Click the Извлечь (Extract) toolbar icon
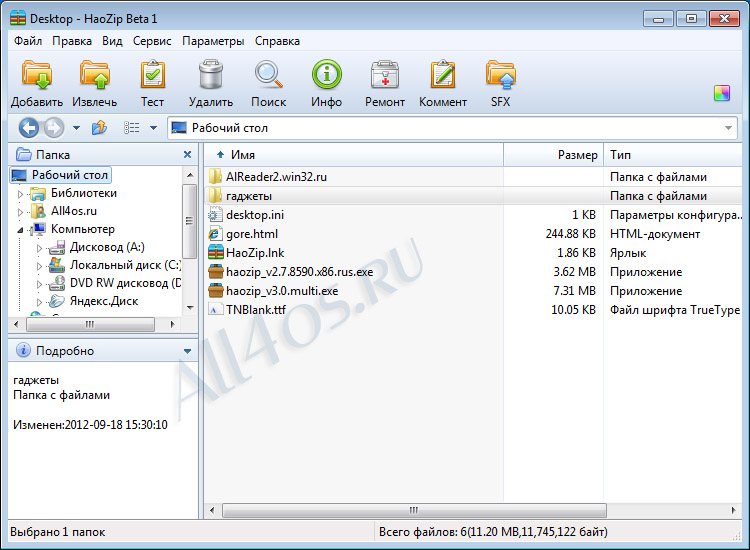750x550 pixels. 94,76
